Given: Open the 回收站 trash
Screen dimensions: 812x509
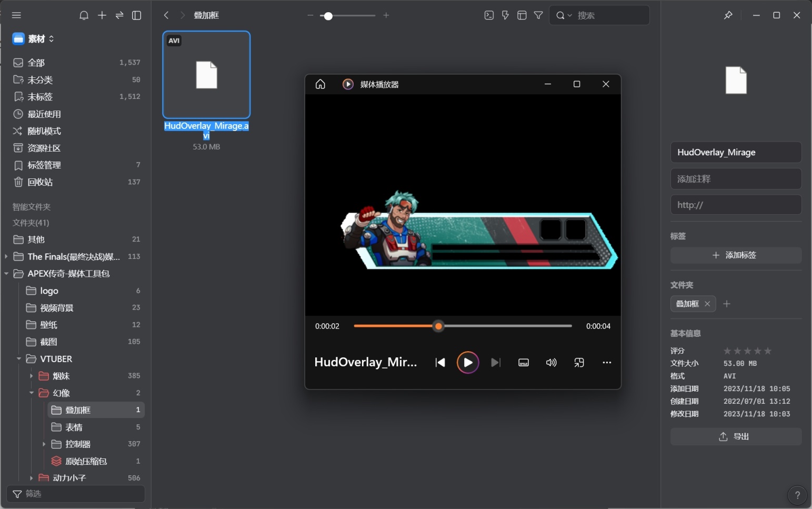Looking at the screenshot, I should pos(76,182).
